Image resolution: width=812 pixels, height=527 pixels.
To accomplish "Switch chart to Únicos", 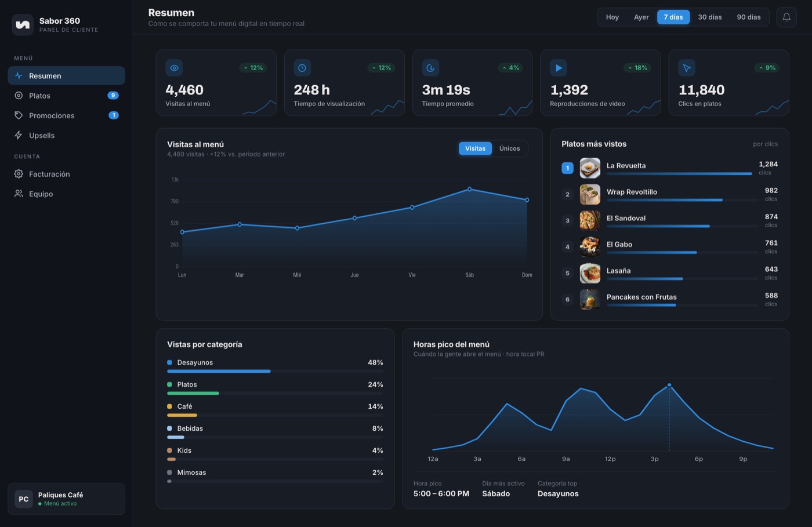I will (x=510, y=148).
